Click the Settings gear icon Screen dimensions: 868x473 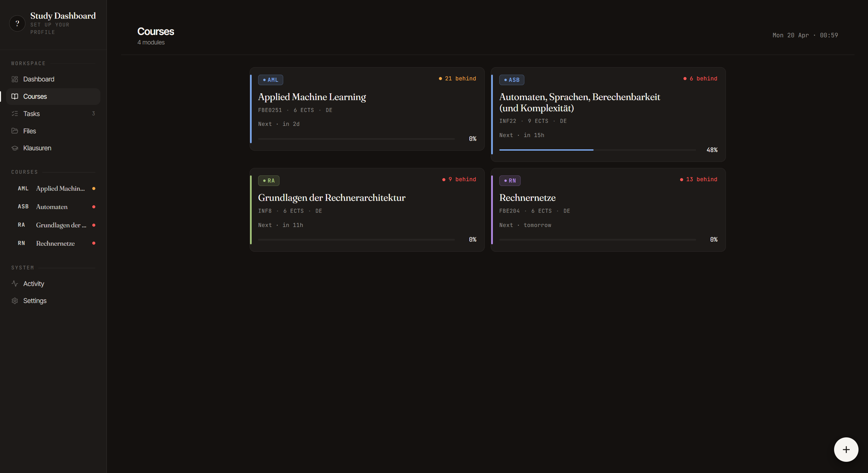coord(15,301)
